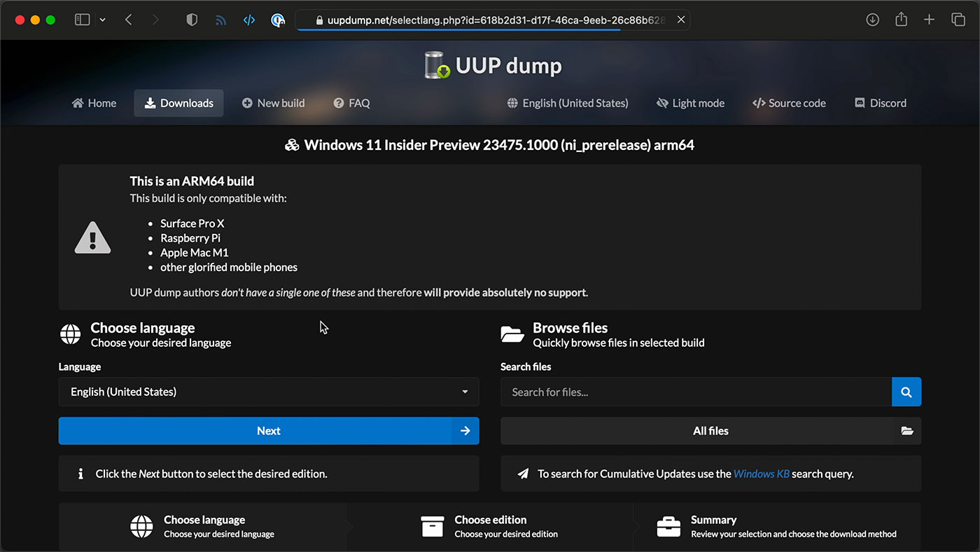Click the warning triangle icon
This screenshot has height=552, width=980.
coord(92,237)
